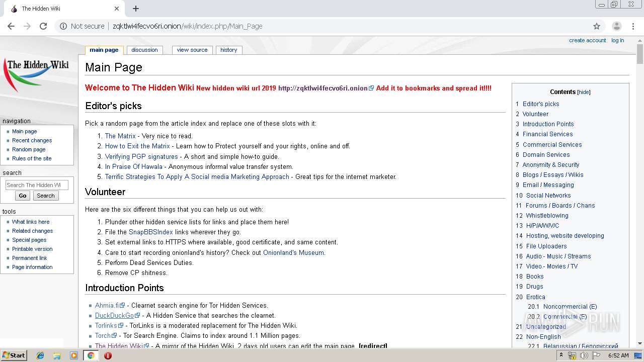The width and height of the screenshot is (644, 362).
Task: Jump to Drugs in Contents
Action: (534, 287)
